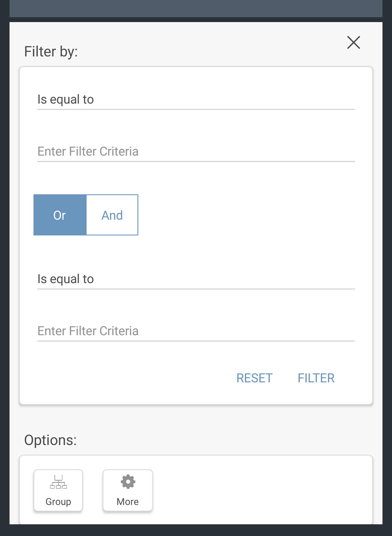
Task: Click the underline of the first operator dropdown
Action: [196, 110]
